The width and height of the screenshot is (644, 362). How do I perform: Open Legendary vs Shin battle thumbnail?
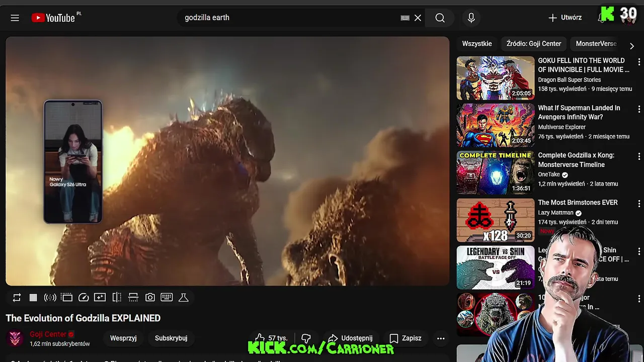[x=496, y=267]
